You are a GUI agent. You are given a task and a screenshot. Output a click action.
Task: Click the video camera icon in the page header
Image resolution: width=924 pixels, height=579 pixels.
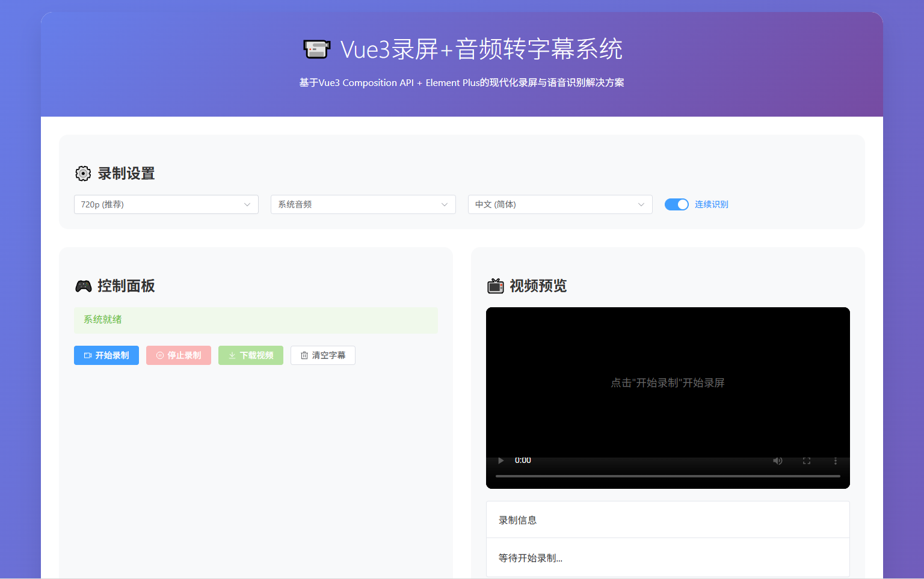coord(317,49)
